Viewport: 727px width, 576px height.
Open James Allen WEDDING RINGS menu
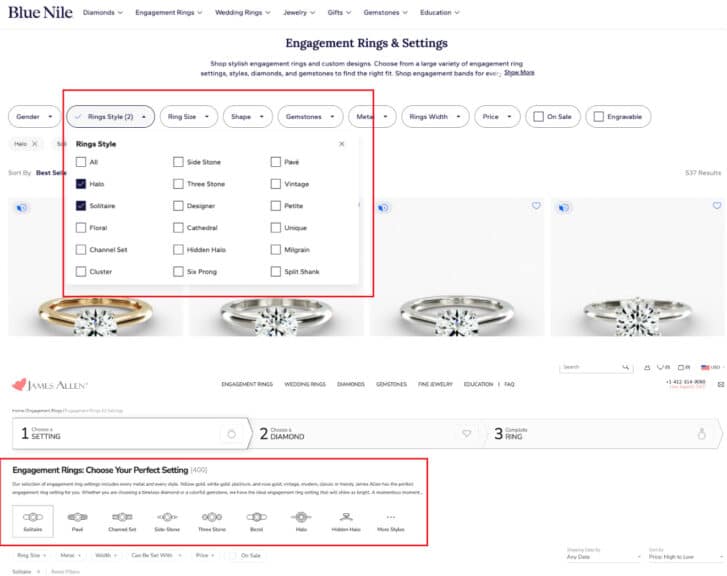click(305, 384)
